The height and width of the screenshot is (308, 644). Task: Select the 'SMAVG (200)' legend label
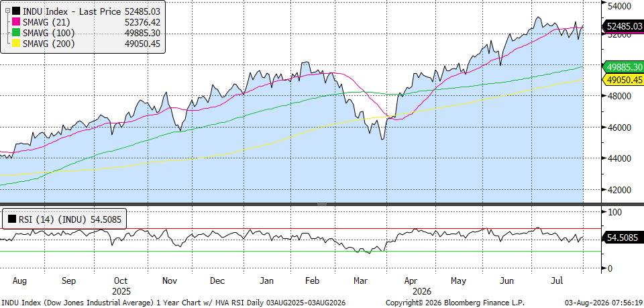pos(49,44)
